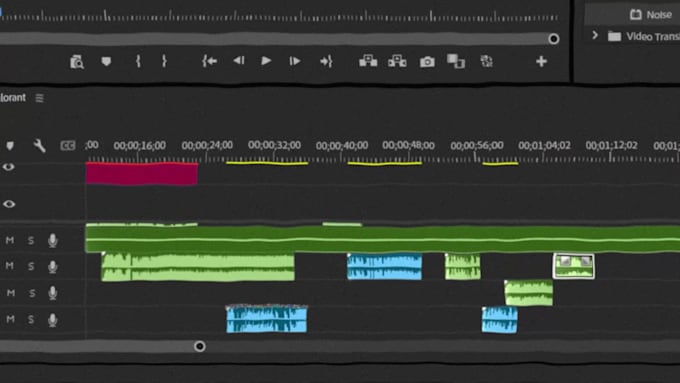
Task: Go to the Out point
Action: [326, 61]
